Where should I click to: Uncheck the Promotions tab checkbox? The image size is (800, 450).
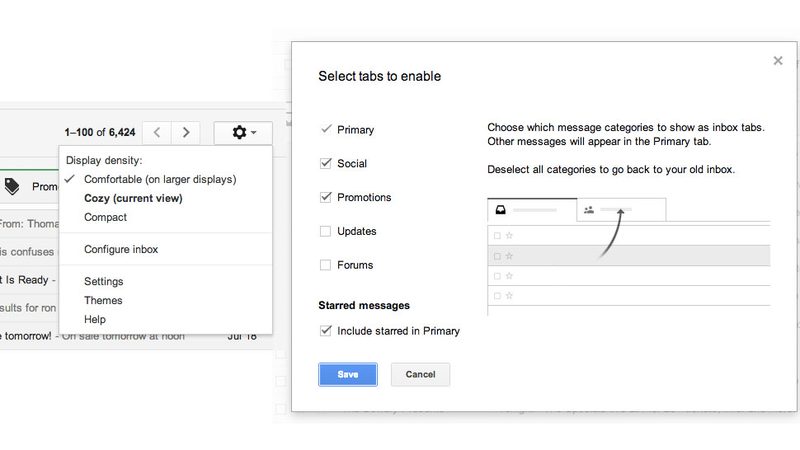click(326, 197)
